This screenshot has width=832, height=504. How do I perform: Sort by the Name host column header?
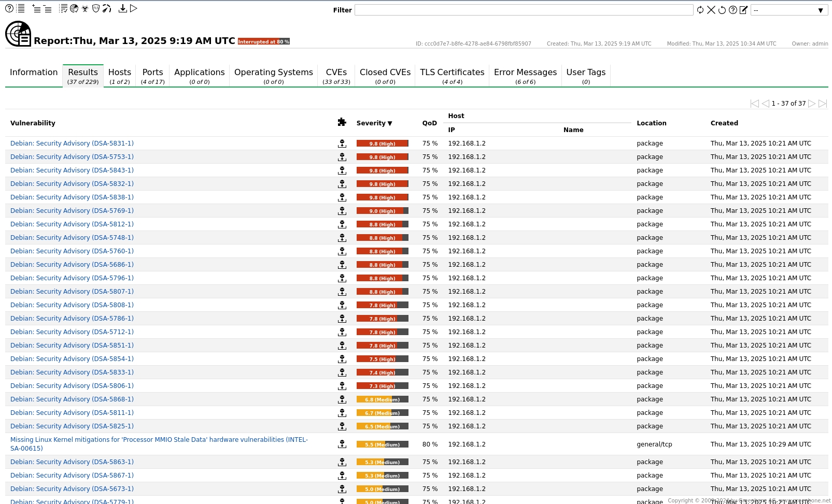(573, 130)
